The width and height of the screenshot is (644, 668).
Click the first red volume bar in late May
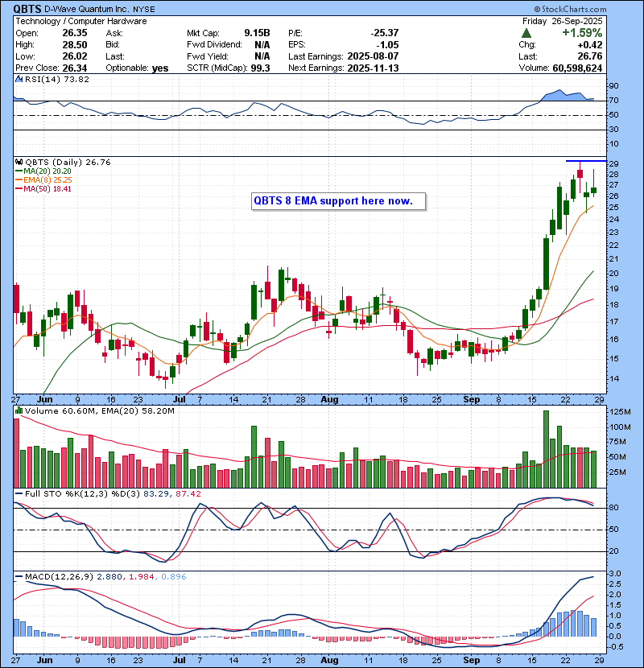[x=17, y=453]
